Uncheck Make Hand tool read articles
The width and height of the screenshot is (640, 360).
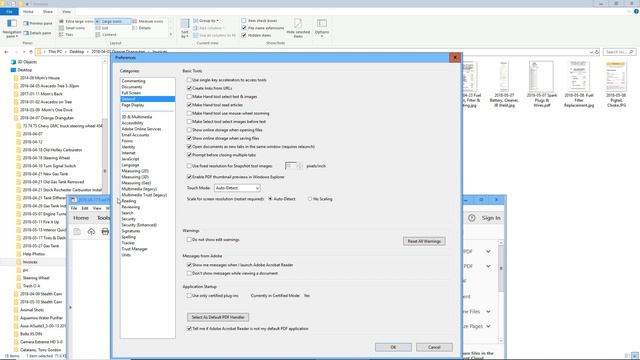coord(189,105)
